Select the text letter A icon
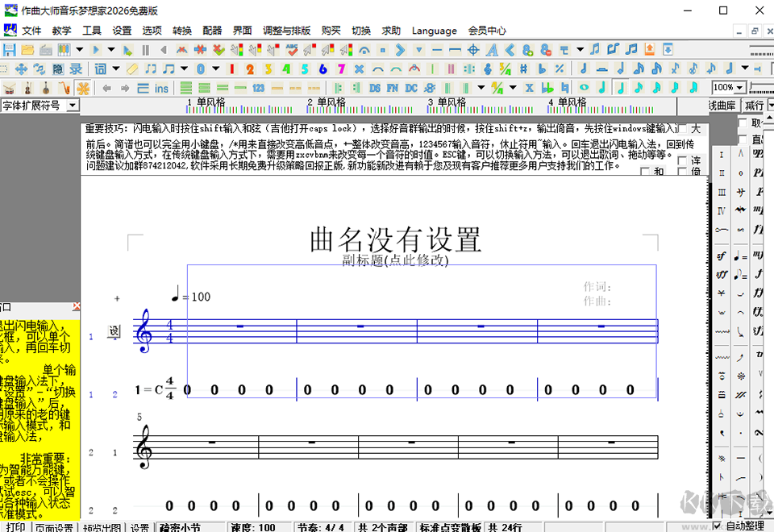This screenshot has width=774, height=532. (x=492, y=50)
